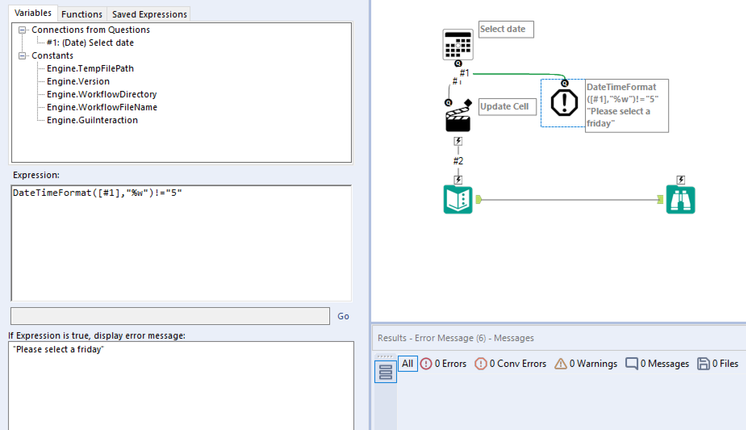Click the 'Update Cell' annotation label
This screenshot has height=430, width=746.
507,107
